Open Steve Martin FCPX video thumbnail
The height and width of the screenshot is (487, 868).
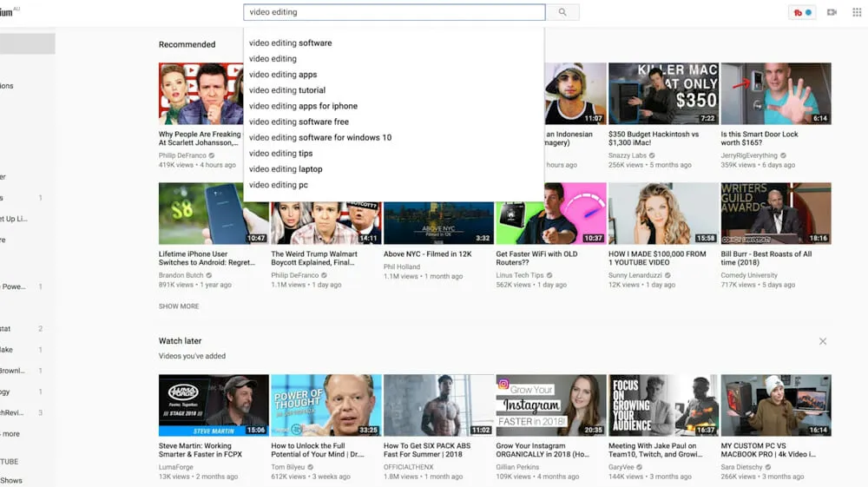pyautogui.click(x=214, y=405)
